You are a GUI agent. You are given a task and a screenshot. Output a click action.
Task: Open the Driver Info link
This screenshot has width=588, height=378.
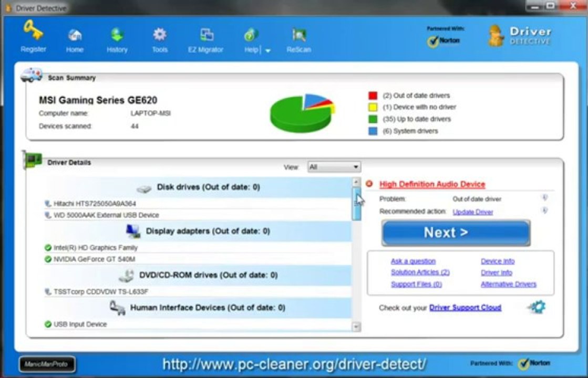[x=497, y=272]
